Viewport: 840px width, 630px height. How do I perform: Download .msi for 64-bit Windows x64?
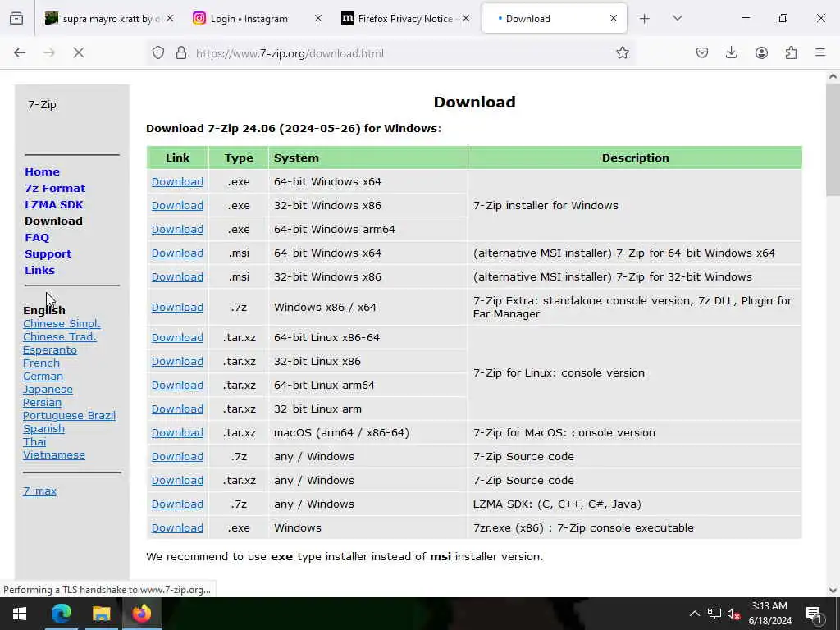177,253
